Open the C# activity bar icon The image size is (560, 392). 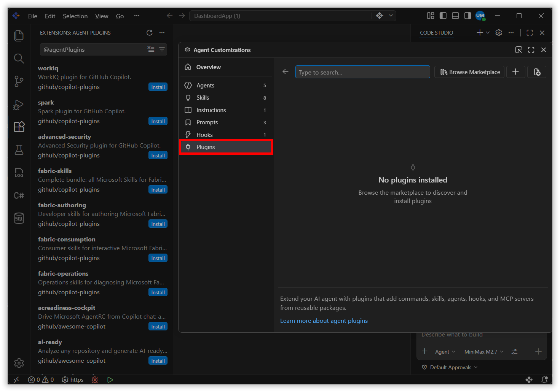(x=19, y=195)
